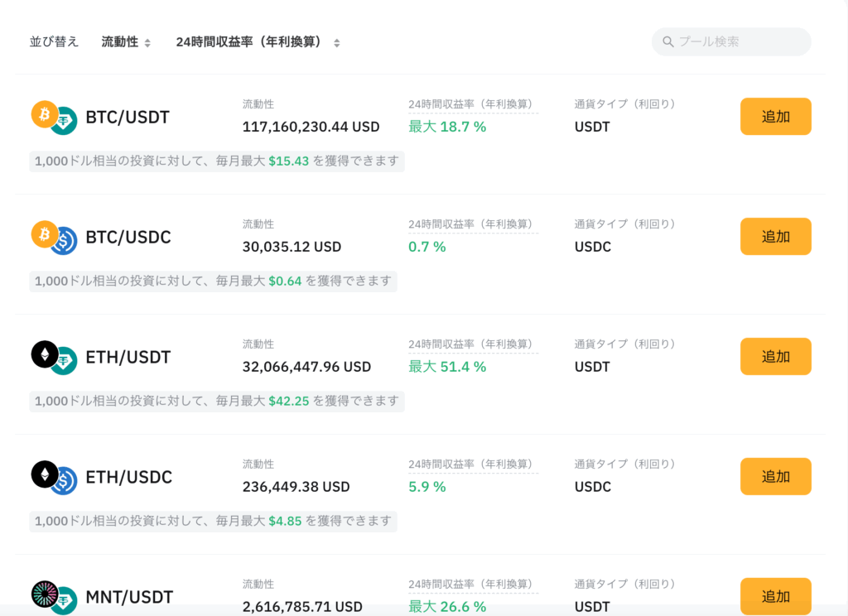
Task: Click the 並び替え label
Action: point(54,42)
